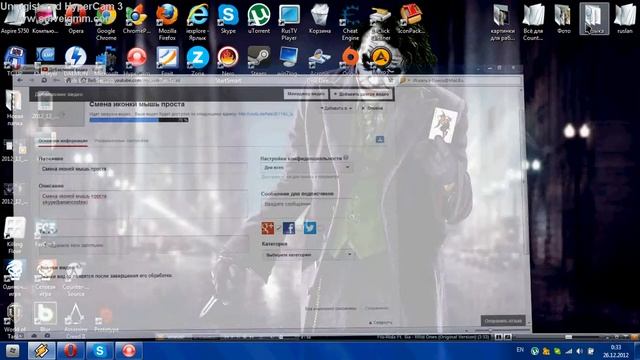The height and width of the screenshot is (360, 640).
Task: Open the World of Tanks shortcut
Action: pos(15,320)
